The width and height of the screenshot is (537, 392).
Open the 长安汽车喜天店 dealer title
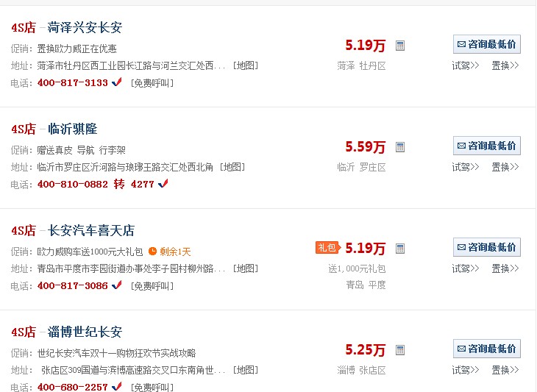click(x=91, y=231)
